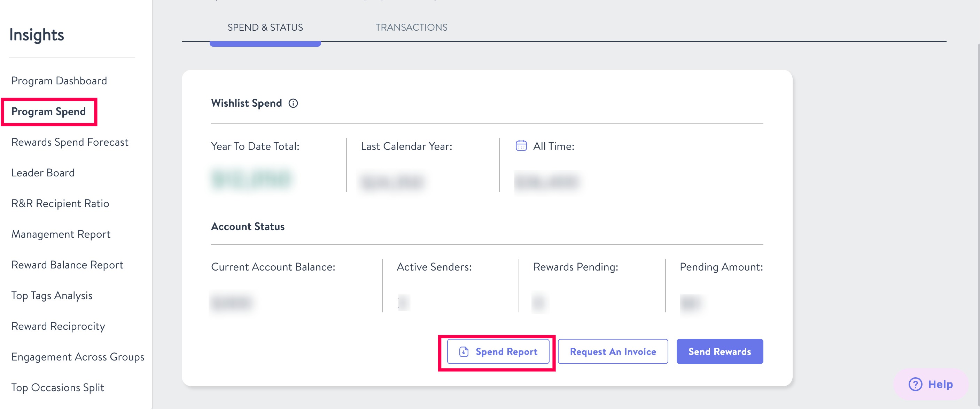The height and width of the screenshot is (410, 980).
Task: Click Request An Invoice button
Action: point(613,352)
